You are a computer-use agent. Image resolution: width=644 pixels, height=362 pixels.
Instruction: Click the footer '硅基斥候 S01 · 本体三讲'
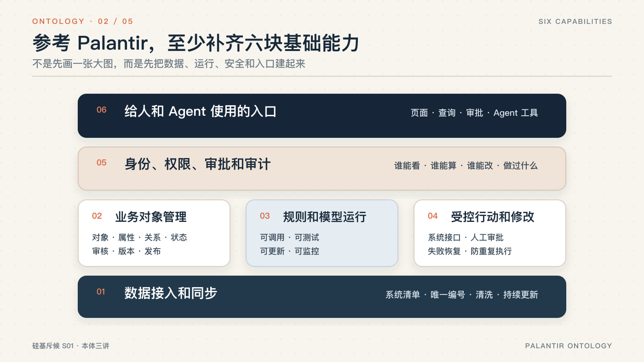71,346
